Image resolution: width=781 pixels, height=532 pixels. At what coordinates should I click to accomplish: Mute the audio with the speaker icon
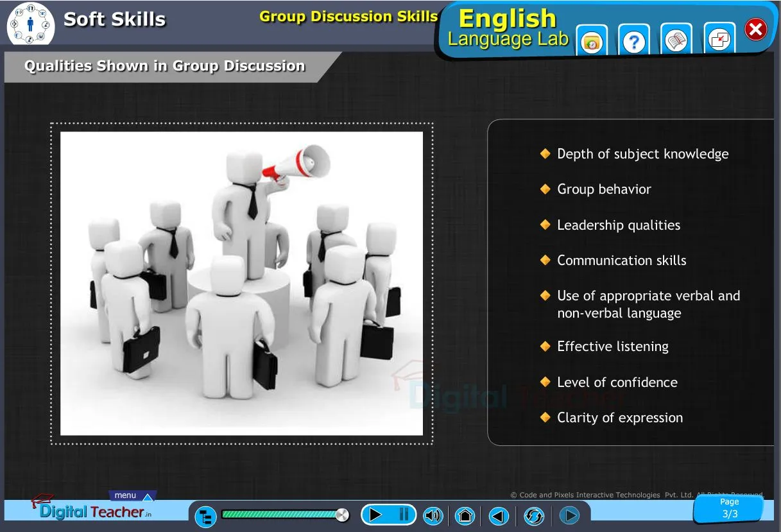[433, 515]
